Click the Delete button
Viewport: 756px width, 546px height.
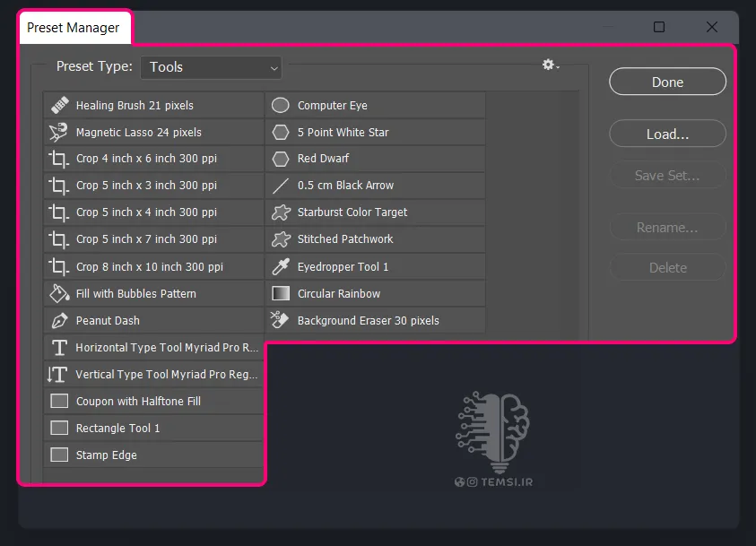click(x=667, y=268)
